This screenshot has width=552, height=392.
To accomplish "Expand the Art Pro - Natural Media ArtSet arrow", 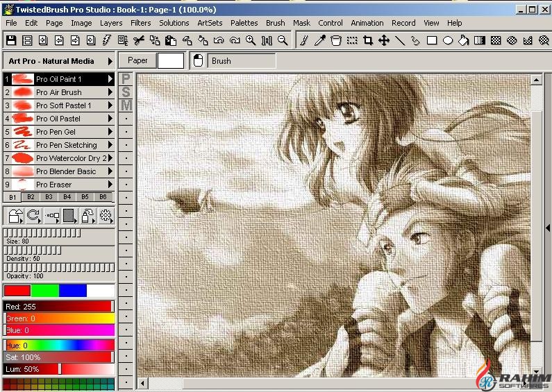I will click(110, 61).
